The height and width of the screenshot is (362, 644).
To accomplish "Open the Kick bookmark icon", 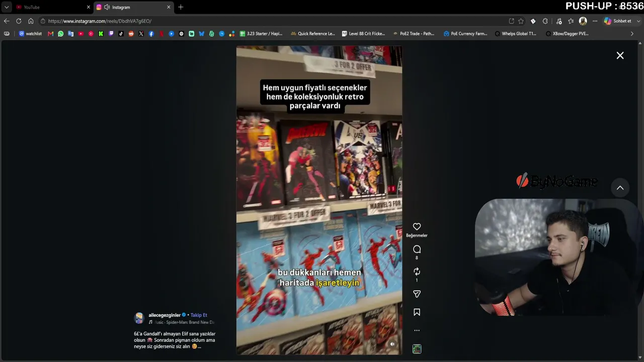I will click(101, 34).
